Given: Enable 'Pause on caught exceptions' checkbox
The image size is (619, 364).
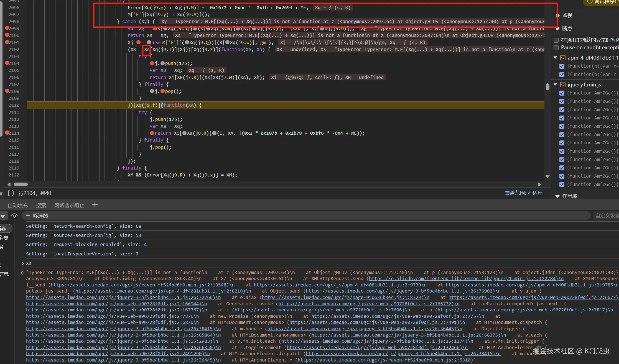Looking at the screenshot, I should click(556, 48).
